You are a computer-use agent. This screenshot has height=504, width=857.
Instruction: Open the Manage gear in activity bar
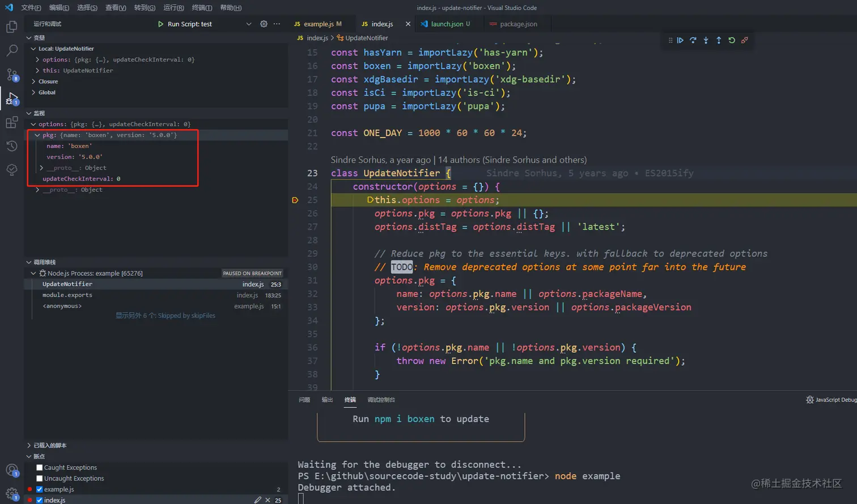[11, 494]
